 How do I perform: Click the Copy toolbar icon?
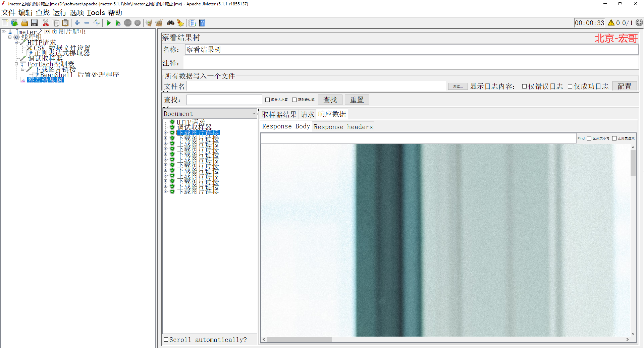(56, 23)
